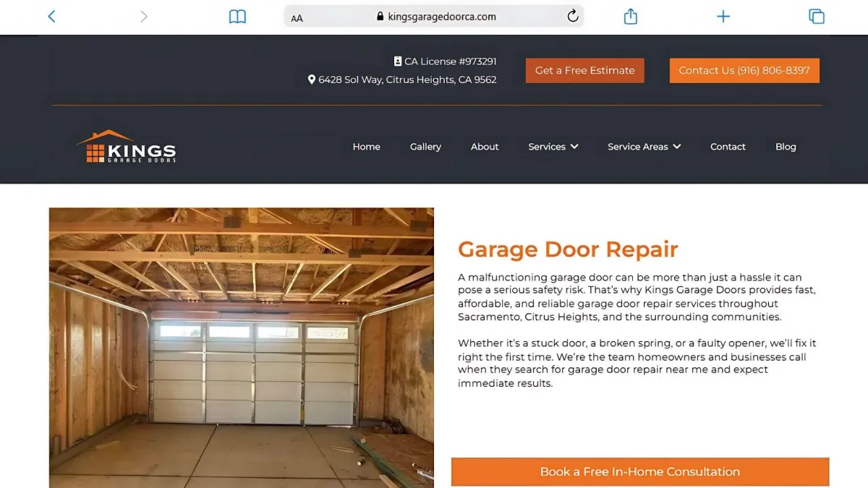
Task: Open the AA reader text-size menu
Action: click(x=297, y=17)
